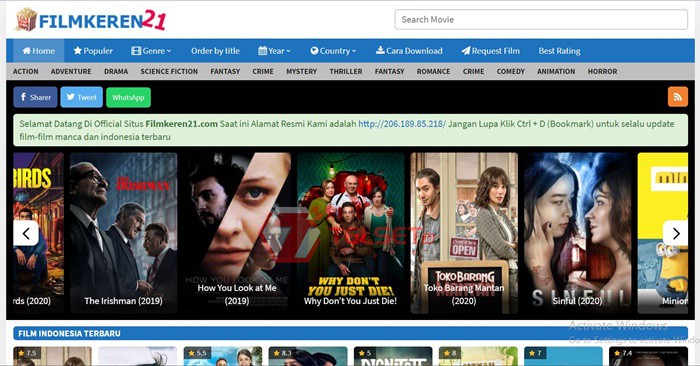Click the next slide arrow on carousel

(675, 233)
